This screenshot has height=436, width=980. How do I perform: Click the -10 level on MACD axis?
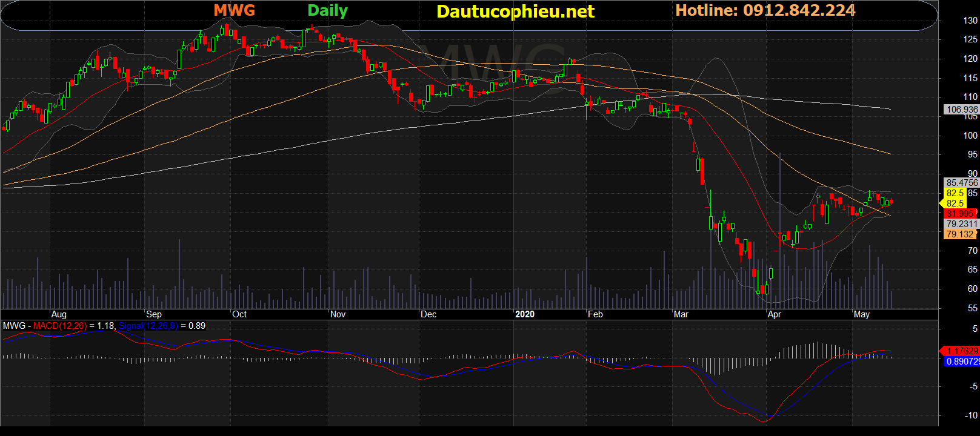(971, 415)
